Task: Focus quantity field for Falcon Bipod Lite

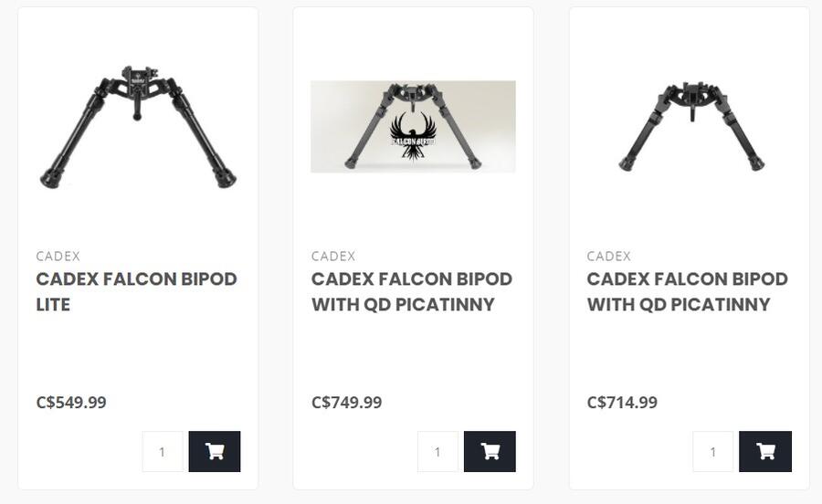Action: [163, 451]
